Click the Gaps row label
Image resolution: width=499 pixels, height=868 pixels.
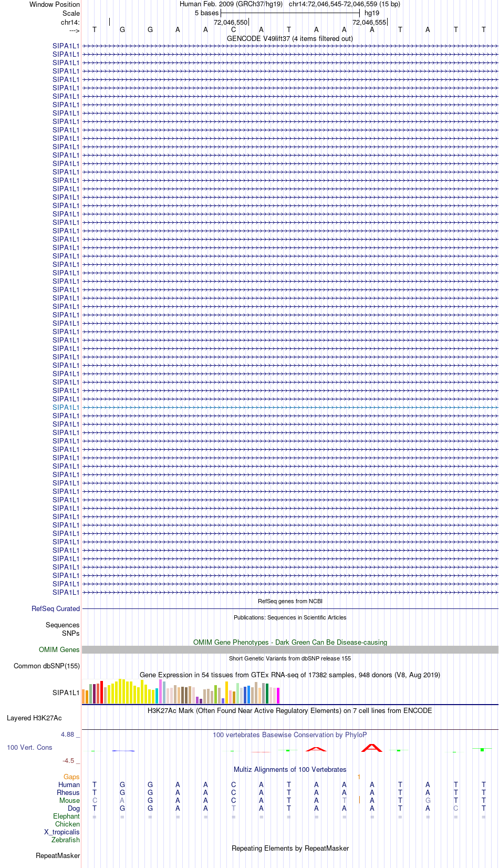[x=71, y=777]
